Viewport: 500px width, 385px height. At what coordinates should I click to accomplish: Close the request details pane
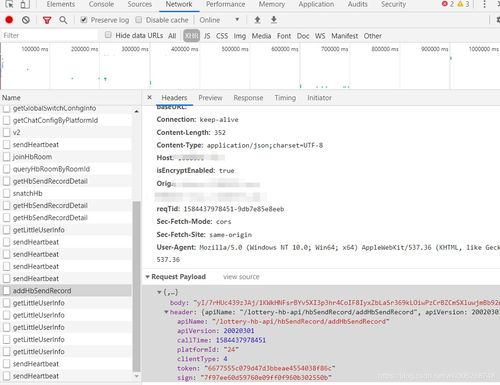[x=150, y=97]
